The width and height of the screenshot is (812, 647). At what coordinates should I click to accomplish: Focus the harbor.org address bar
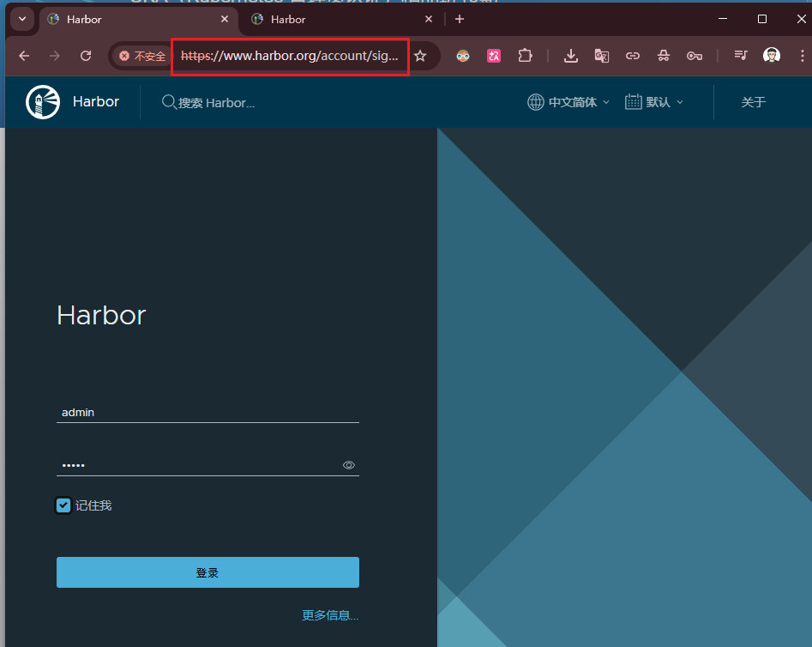coord(290,56)
